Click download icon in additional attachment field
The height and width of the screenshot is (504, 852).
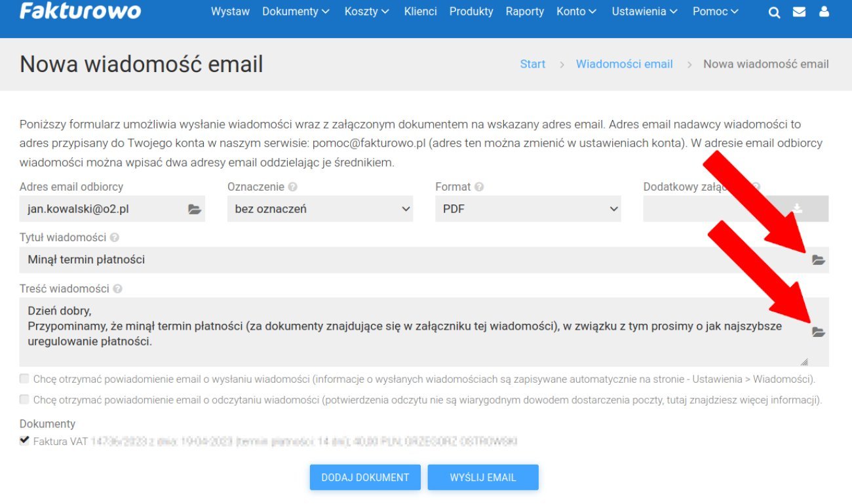797,208
